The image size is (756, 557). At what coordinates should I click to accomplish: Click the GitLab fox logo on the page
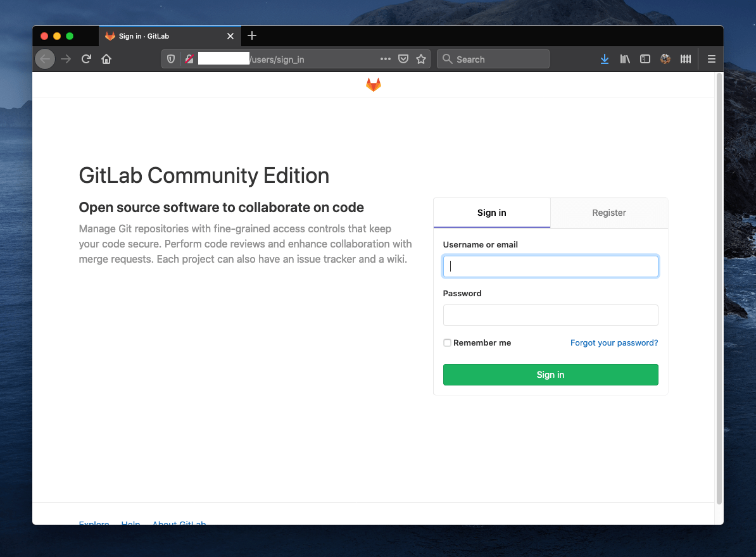click(x=374, y=85)
